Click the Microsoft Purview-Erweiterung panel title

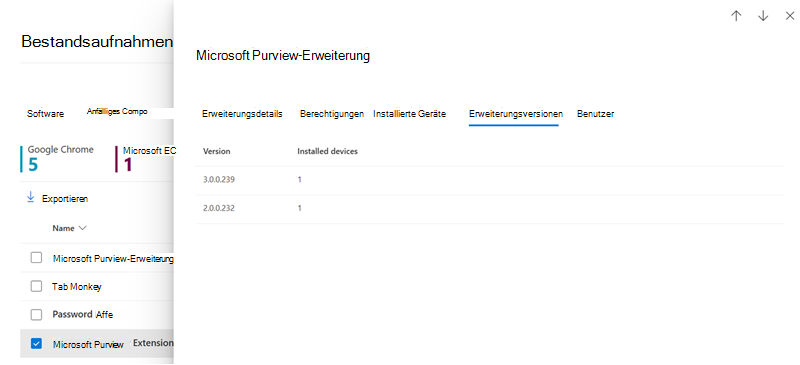coord(283,56)
